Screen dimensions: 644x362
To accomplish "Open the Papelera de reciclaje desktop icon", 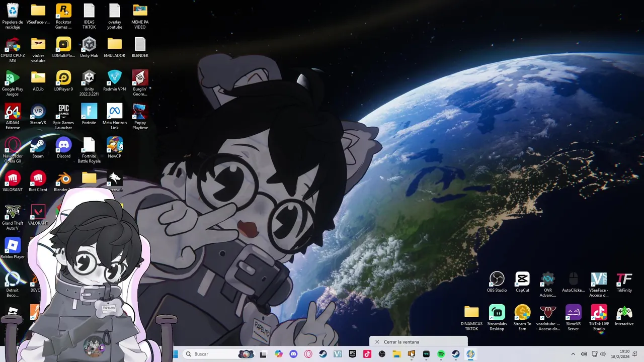I will click(x=13, y=16).
